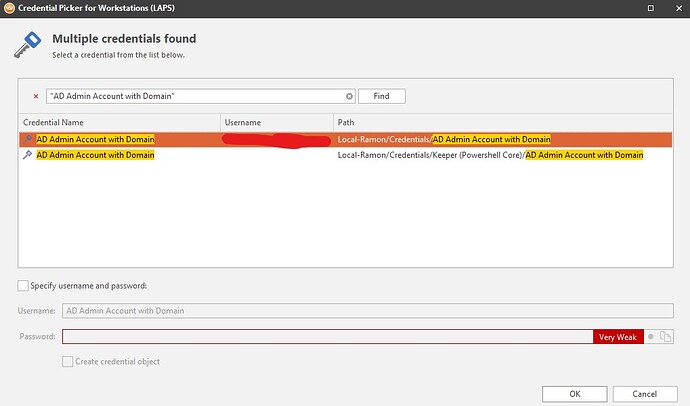Click the copy password icon
Screen dimensions: 690x406
(665, 337)
